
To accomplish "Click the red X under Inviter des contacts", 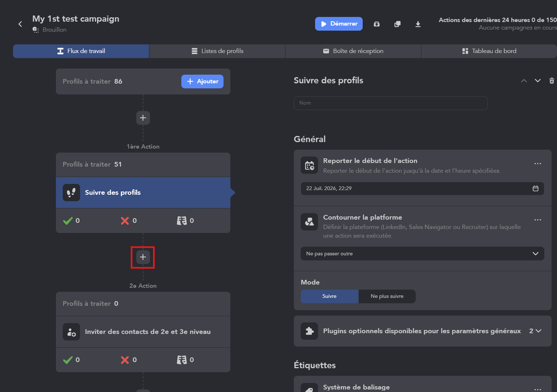I will (x=125, y=360).
